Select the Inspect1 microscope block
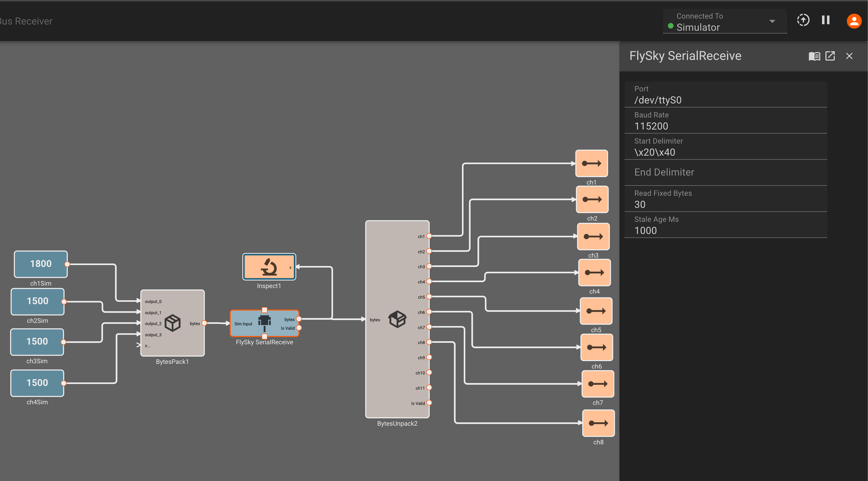Viewport: 868px width, 481px height. tap(269, 267)
